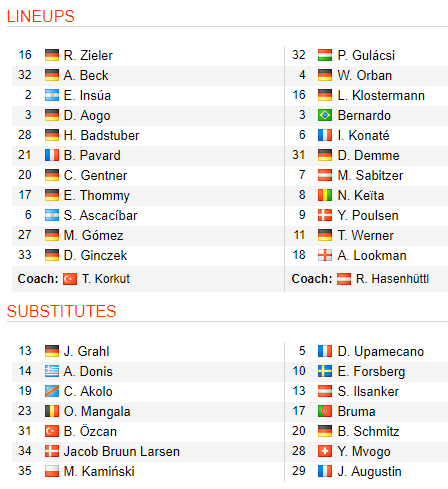Select substitute Jacob Bruun Larsen

tap(122, 451)
